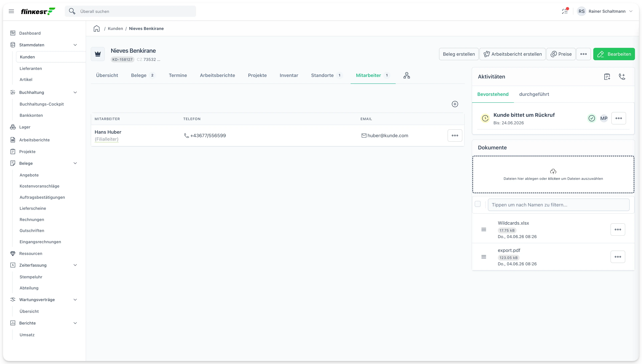Collapse the Stammdaten sidebar section
This screenshot has width=642, height=364.
(75, 45)
